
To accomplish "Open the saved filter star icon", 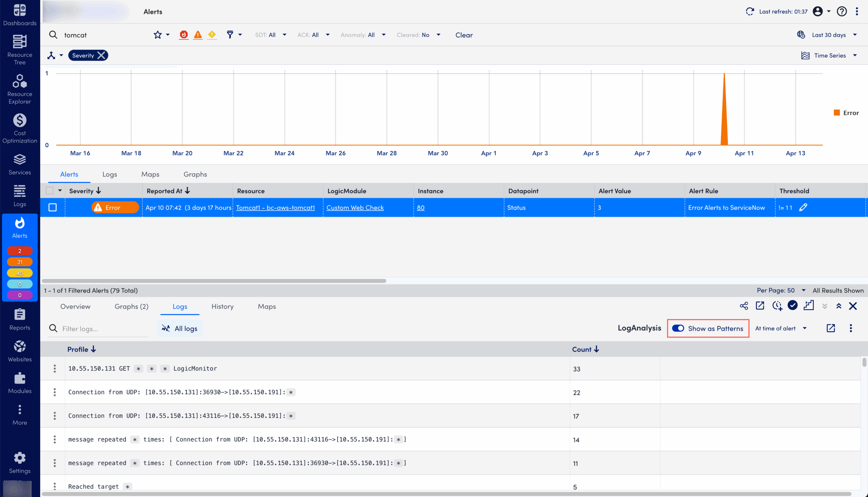I will tap(157, 35).
